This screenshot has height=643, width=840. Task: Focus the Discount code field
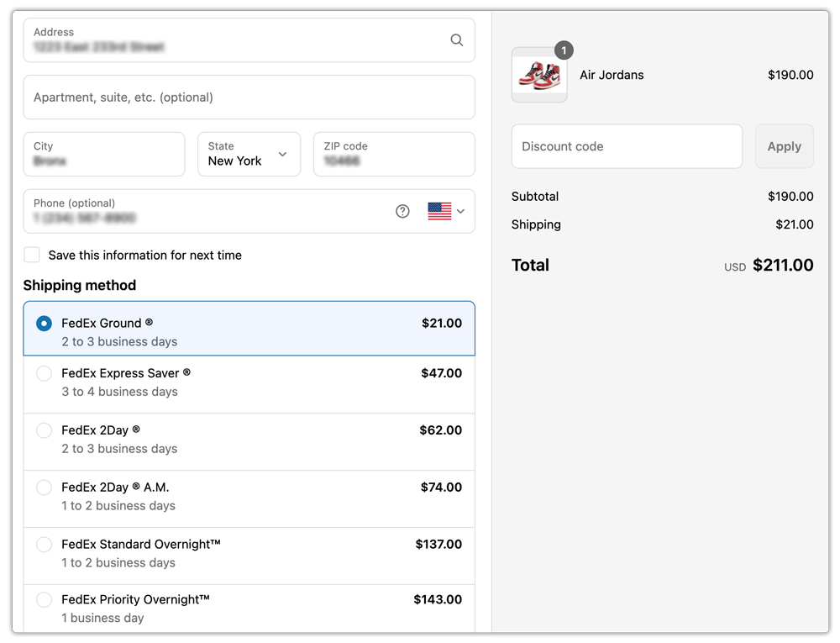click(627, 146)
